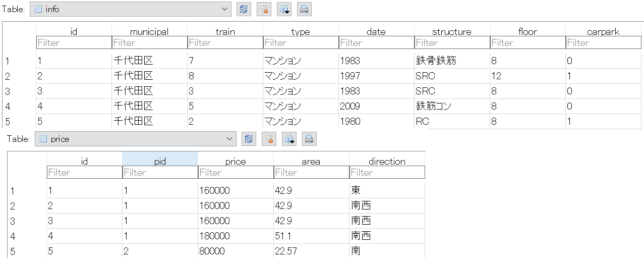644x258 pixels.
Task: Sort info table by type column
Action: (301, 31)
